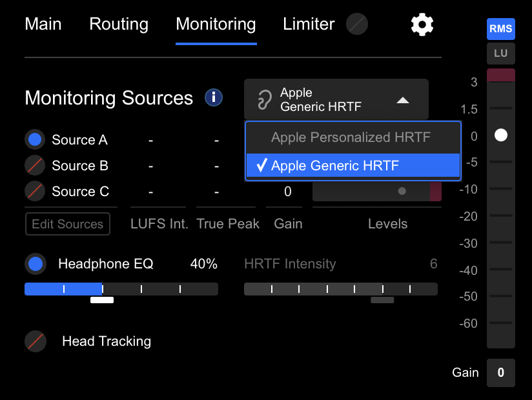
Task: Open settings via the gear icon
Action: point(422,25)
